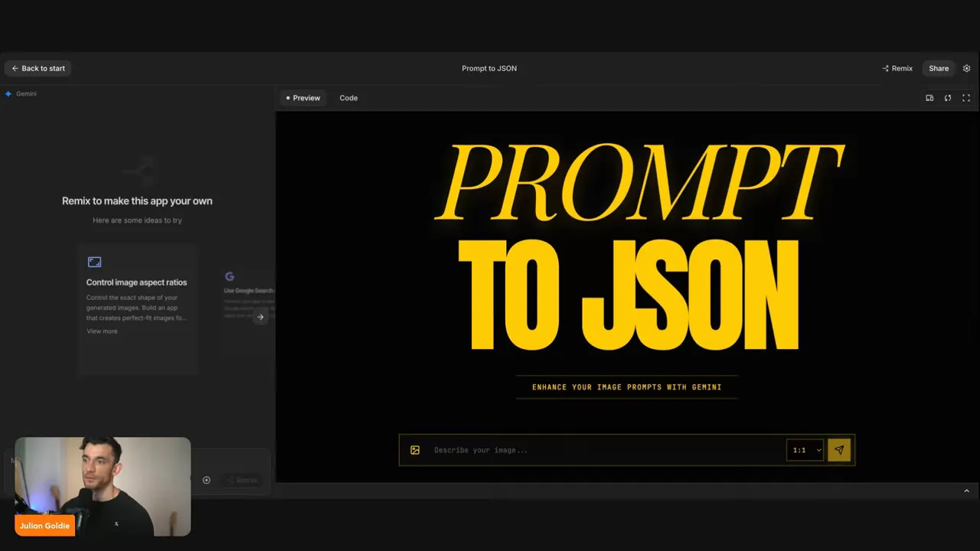Expand bottom panel with up chevron
980x551 pixels.
pyautogui.click(x=966, y=491)
